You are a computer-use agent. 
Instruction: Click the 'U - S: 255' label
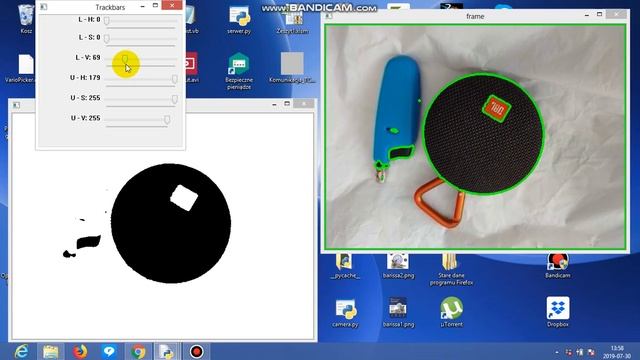[85, 98]
